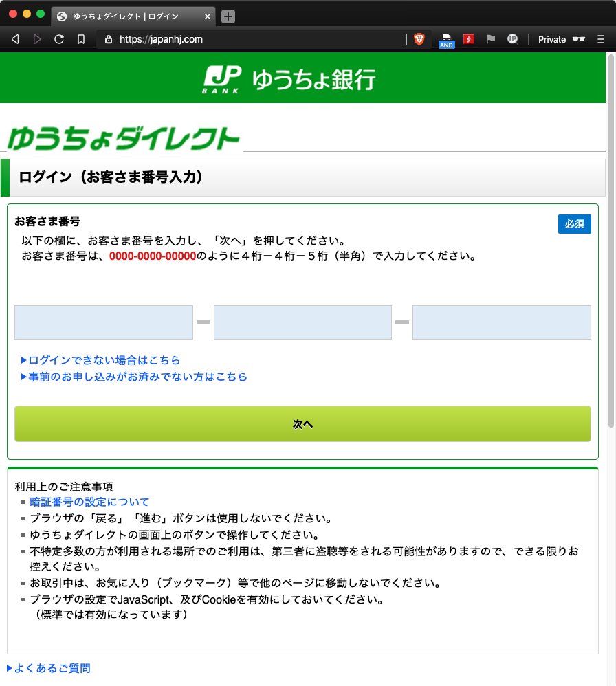616x686 pixels.
Task: Click the address bar URL japanhj.com
Action: tap(161, 39)
